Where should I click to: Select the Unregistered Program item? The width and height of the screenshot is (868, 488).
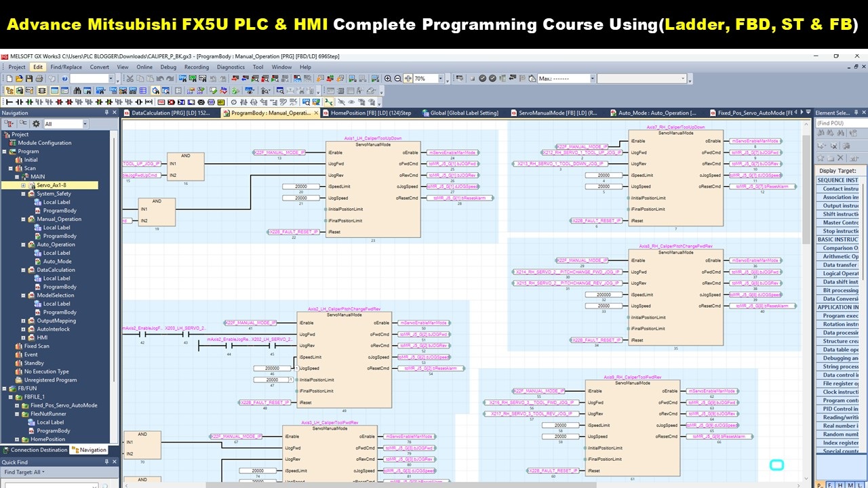coord(50,380)
